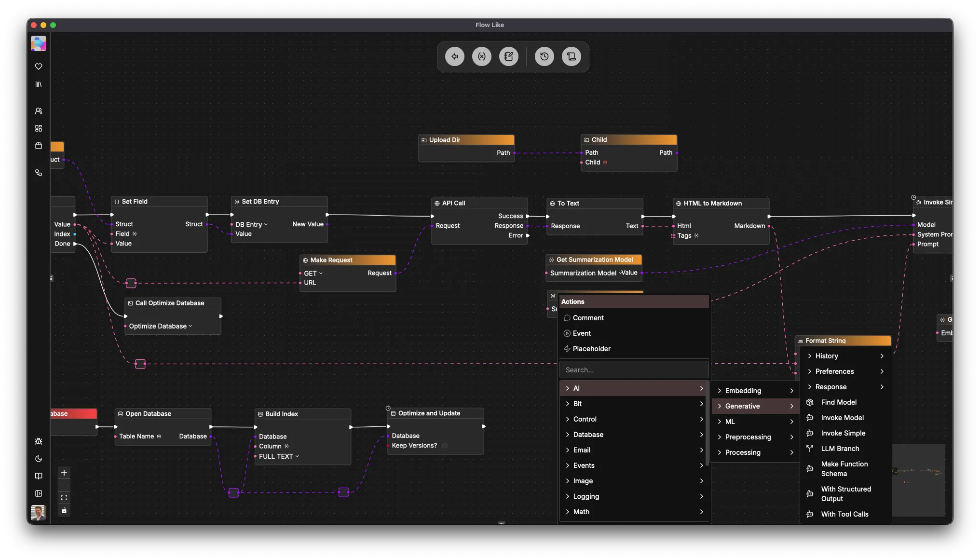Open the members panel using the users icon
The image size is (980, 560).
39,110
